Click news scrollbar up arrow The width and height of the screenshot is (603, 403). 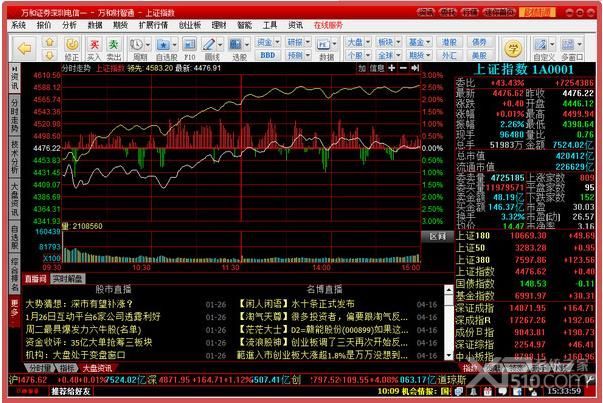pos(449,289)
